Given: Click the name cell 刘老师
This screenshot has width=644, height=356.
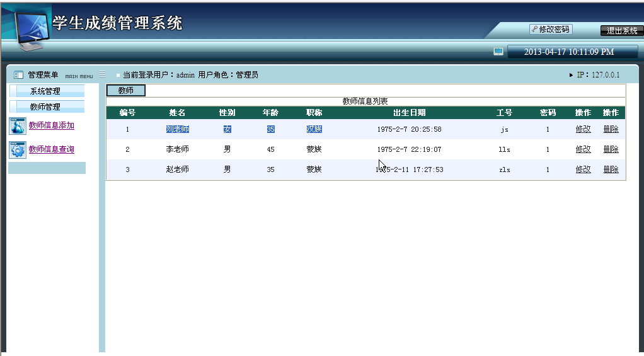Looking at the screenshot, I should pyautogui.click(x=178, y=129).
